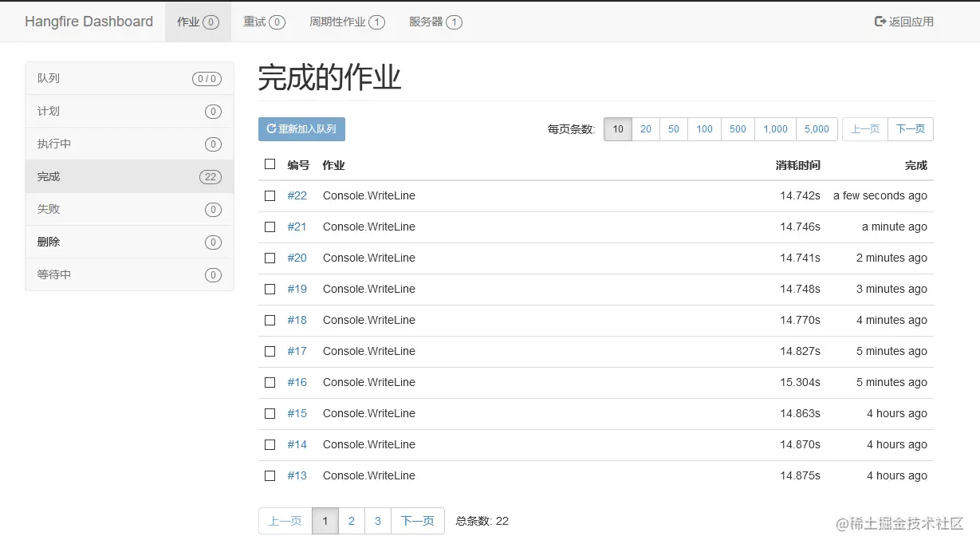Switch to 周期性作业 tab
Image resolution: width=980 pixels, height=548 pixels.
pos(347,22)
